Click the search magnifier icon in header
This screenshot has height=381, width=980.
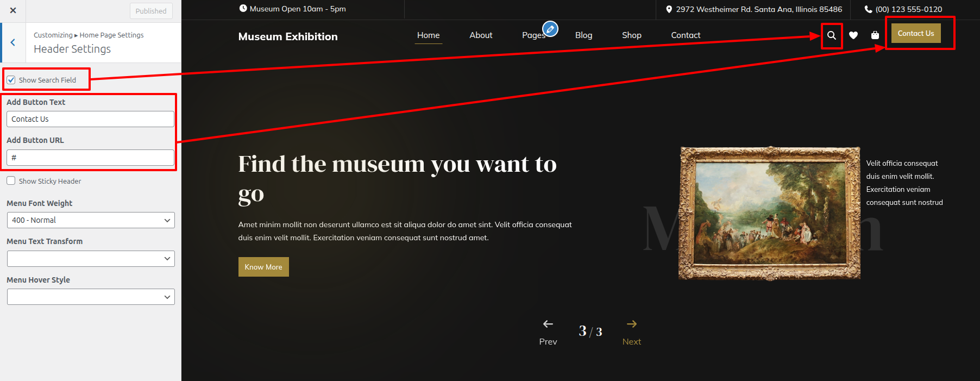tap(831, 36)
